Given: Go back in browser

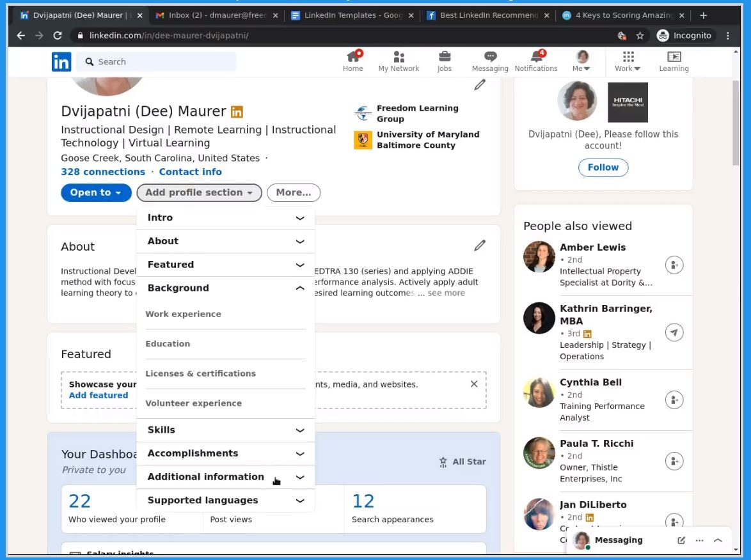Looking at the screenshot, I should pos(20,35).
